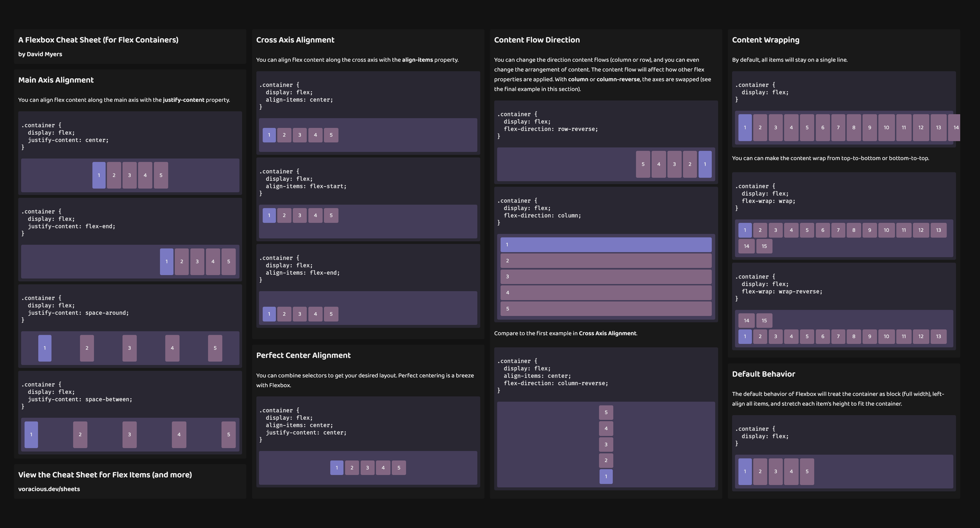Click item 1 in the Perfect Center Alignment demo
Image resolution: width=980 pixels, height=528 pixels.
337,468
